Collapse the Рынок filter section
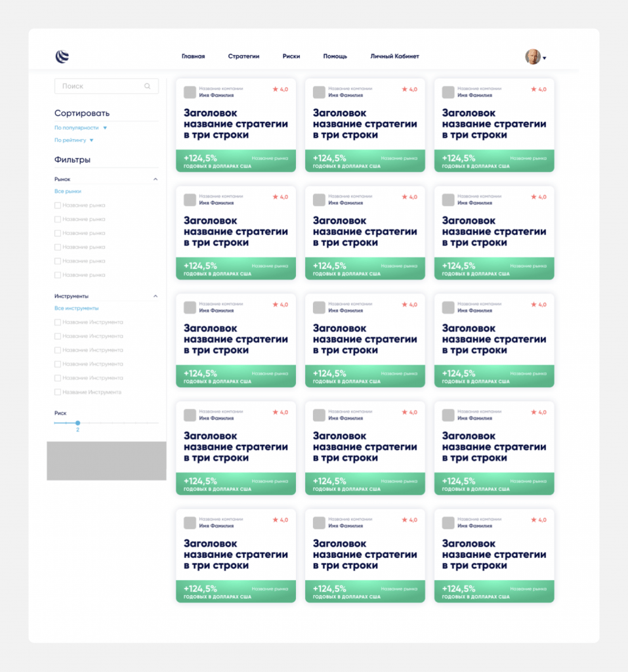The image size is (628, 672). pos(156,179)
